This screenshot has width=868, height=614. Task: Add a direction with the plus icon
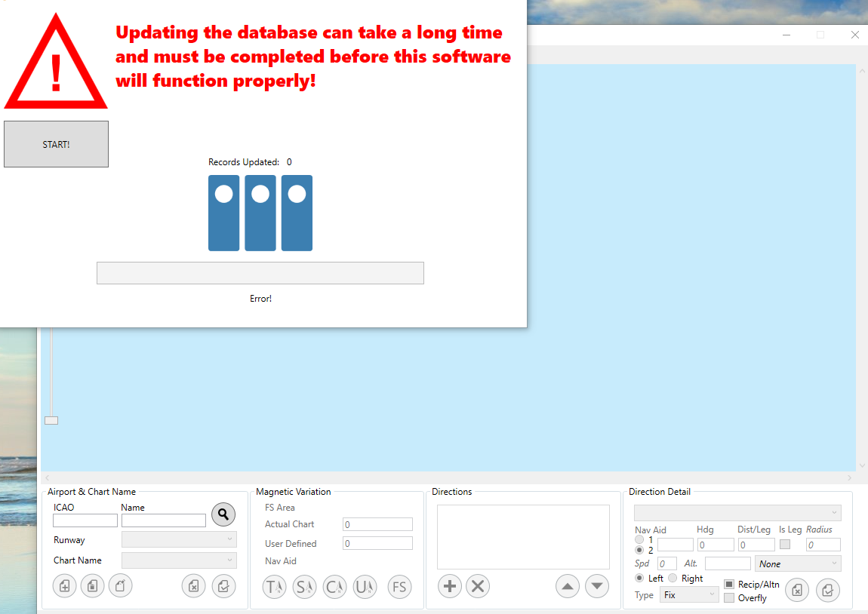[450, 586]
